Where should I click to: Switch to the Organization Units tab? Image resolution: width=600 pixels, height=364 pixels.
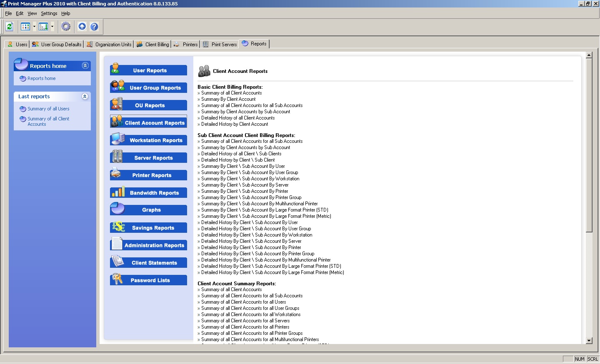(109, 44)
